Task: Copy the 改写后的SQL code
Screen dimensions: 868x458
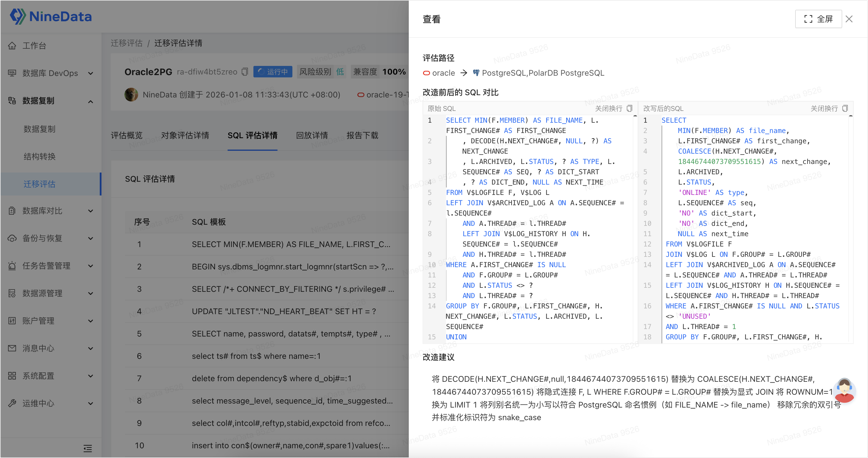Action: coord(845,108)
